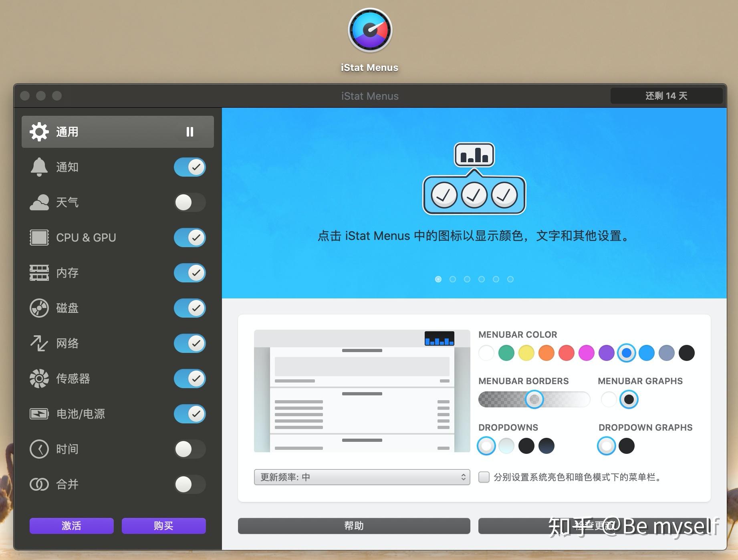Choose yellow menubar color swatch

tap(526, 353)
